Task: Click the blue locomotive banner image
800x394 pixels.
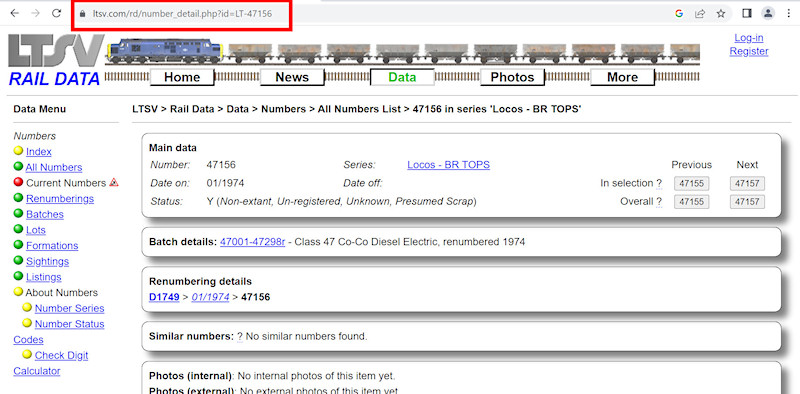Action: click(x=164, y=52)
